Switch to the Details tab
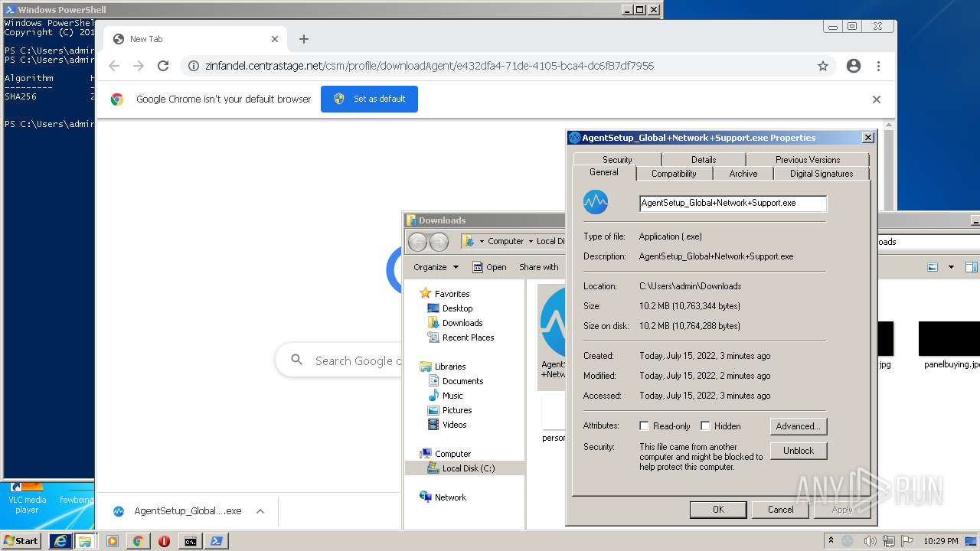 click(704, 159)
